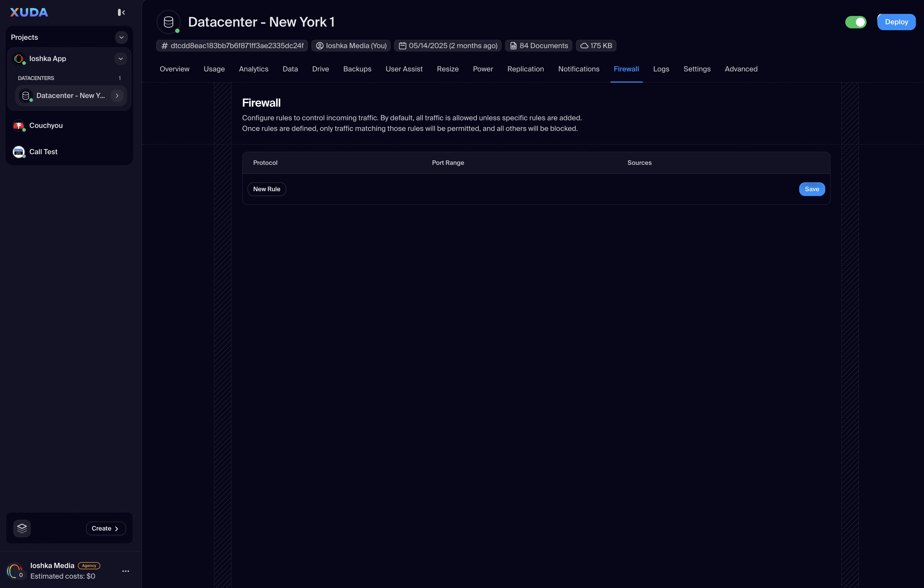Open the three-dots menu by Ioshka Media
This screenshot has width=924, height=588.
[126, 571]
